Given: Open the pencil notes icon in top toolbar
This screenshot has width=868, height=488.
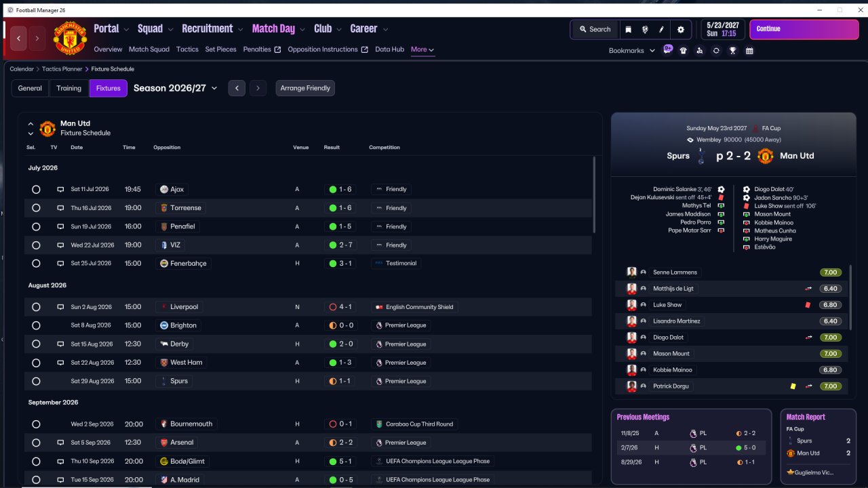Looking at the screenshot, I should click(x=661, y=29).
